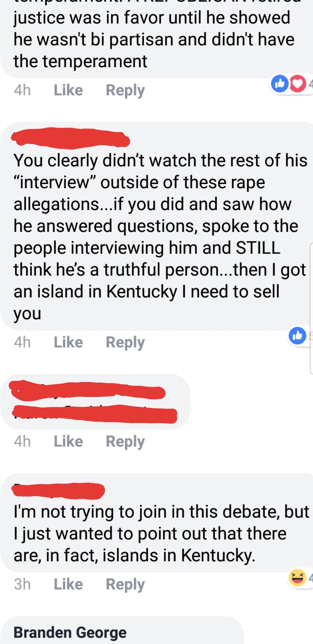The height and width of the screenshot is (644, 313).
Task: Open Branden George's profile name
Action: 70,632
